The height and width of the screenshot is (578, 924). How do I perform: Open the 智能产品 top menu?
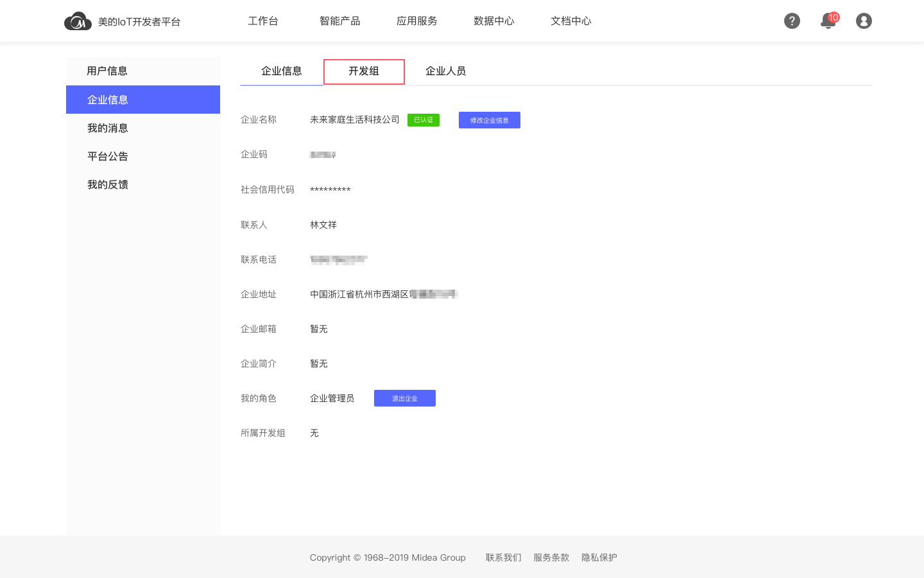pos(340,21)
